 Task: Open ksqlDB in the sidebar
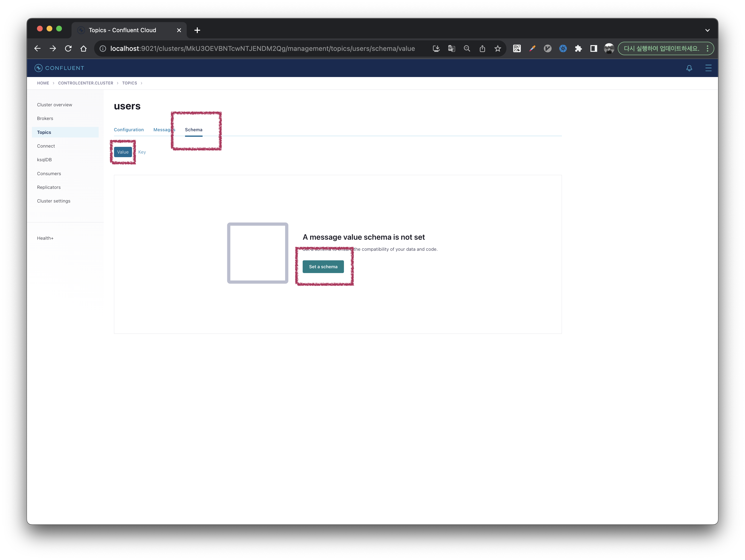pos(44,160)
